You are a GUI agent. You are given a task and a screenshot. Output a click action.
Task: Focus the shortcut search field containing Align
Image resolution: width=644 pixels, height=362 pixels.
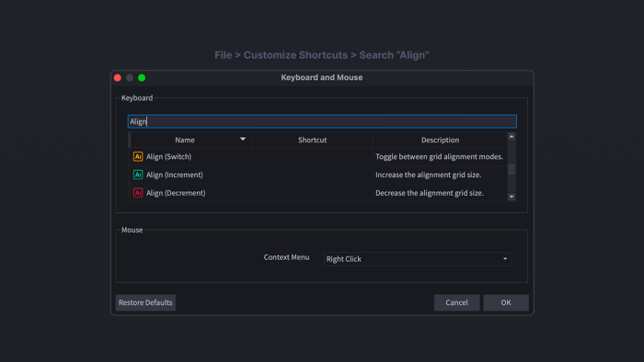(x=322, y=121)
